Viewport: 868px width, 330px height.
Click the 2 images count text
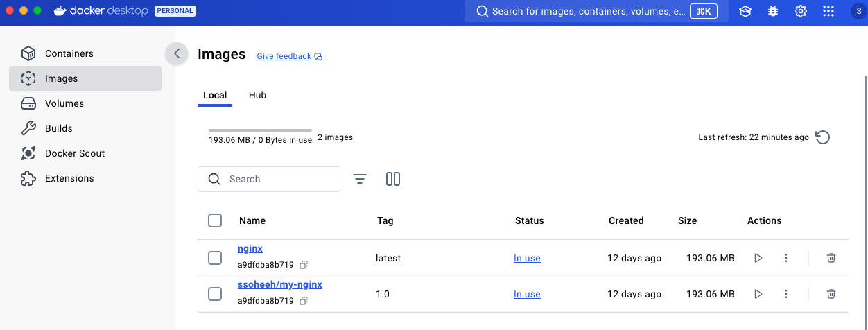(335, 137)
